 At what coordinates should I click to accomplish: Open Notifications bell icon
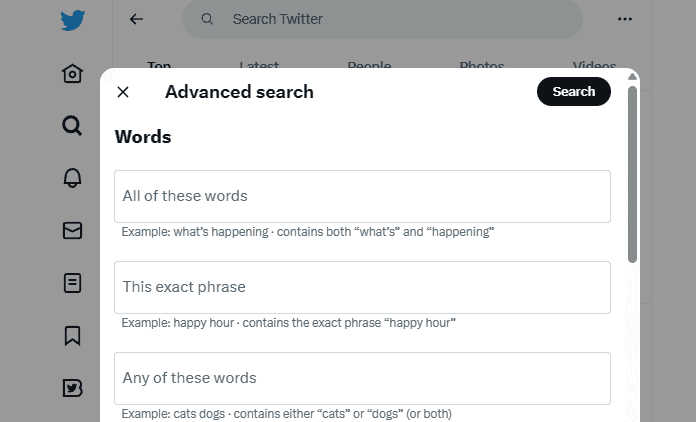(72, 178)
